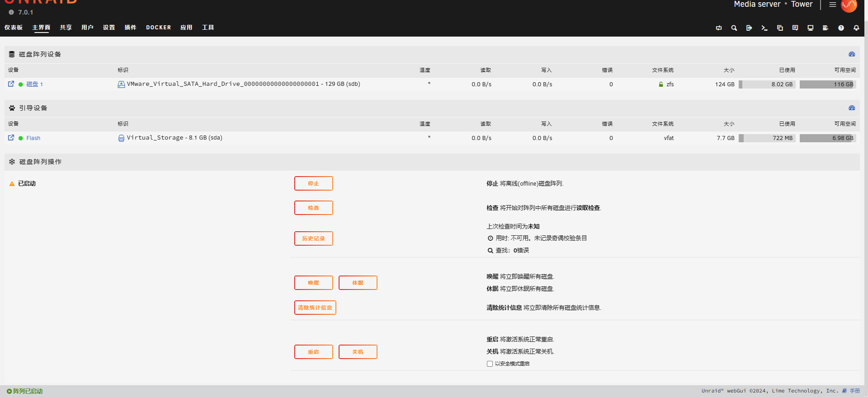Select the 主界面 main tab
Viewport: 868px width, 397px height.
41,28
